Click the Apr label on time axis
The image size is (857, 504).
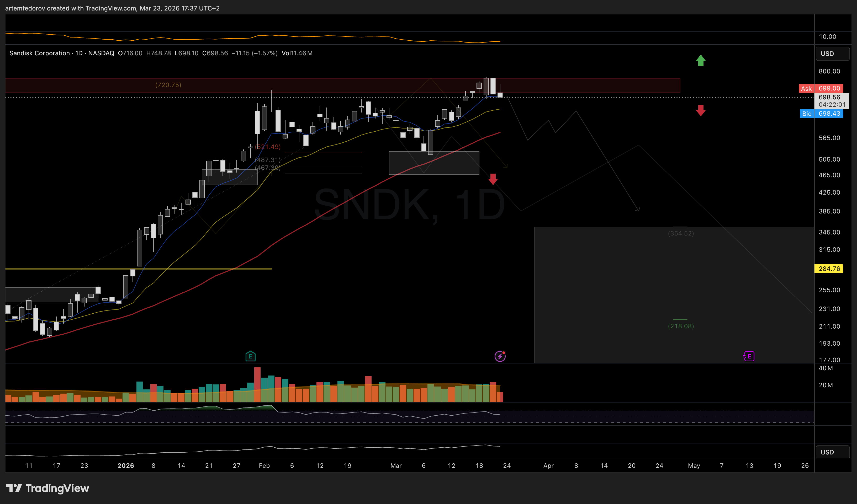tap(548, 466)
